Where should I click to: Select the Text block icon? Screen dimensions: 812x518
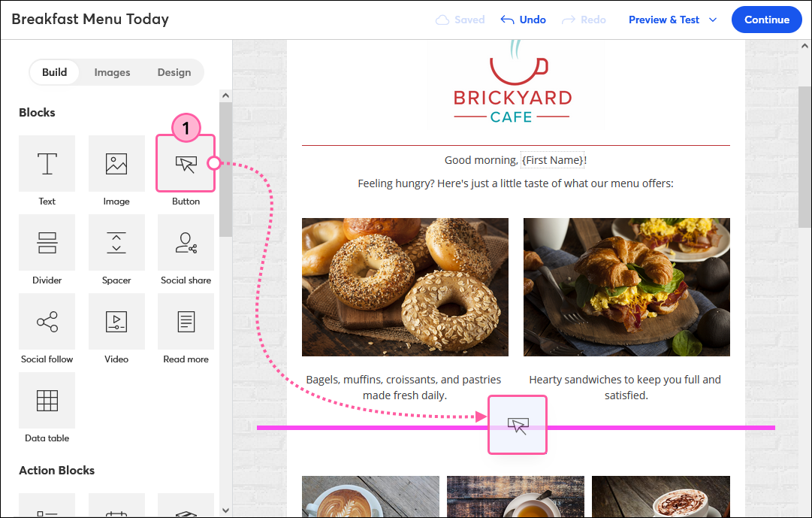pos(47,163)
